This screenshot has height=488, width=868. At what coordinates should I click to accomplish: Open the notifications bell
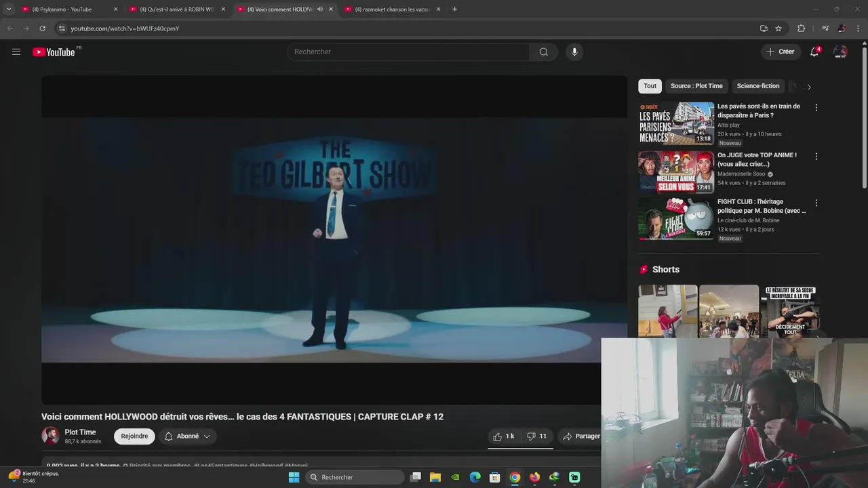814,52
